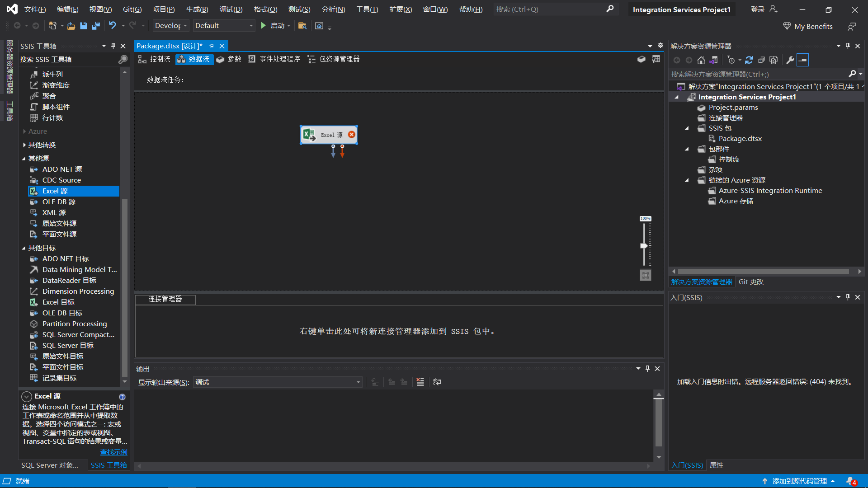
Task: Pin the 输出 window
Action: coord(647,368)
